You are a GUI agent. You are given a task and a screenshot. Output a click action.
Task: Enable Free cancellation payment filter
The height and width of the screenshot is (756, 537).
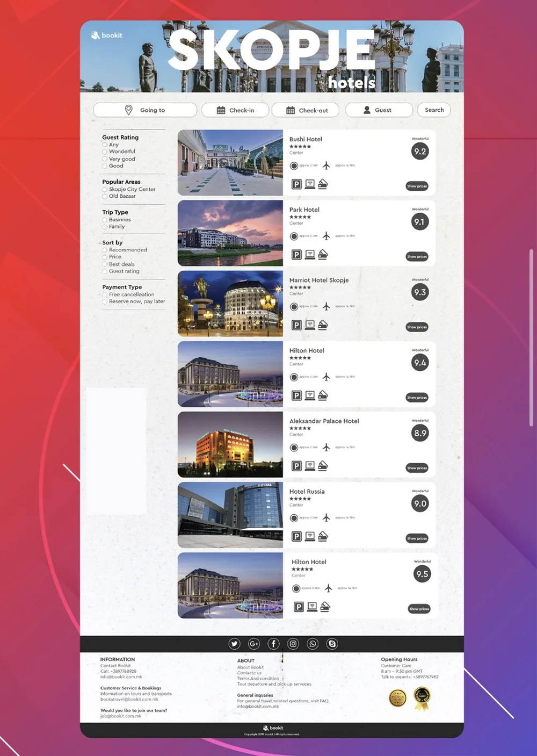pos(105,295)
